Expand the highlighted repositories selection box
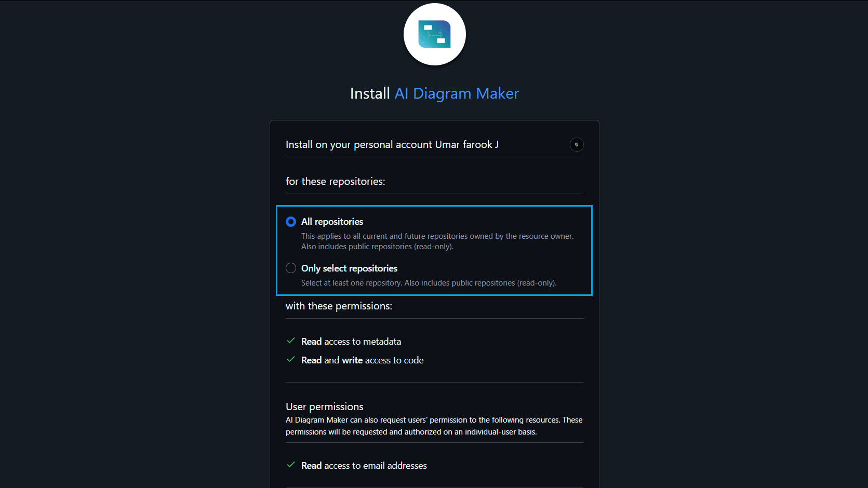868x488 pixels. (434, 251)
